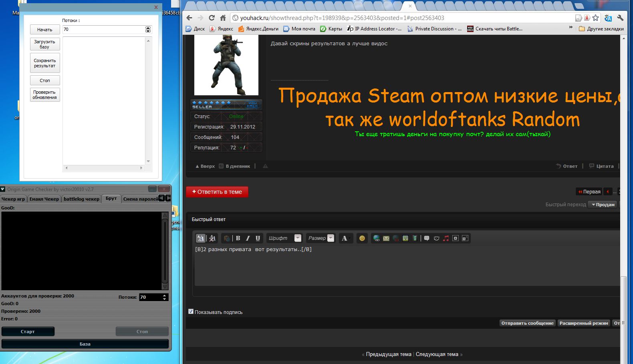Open Расширенный режим editor
The width and height of the screenshot is (633, 364).
584,323
